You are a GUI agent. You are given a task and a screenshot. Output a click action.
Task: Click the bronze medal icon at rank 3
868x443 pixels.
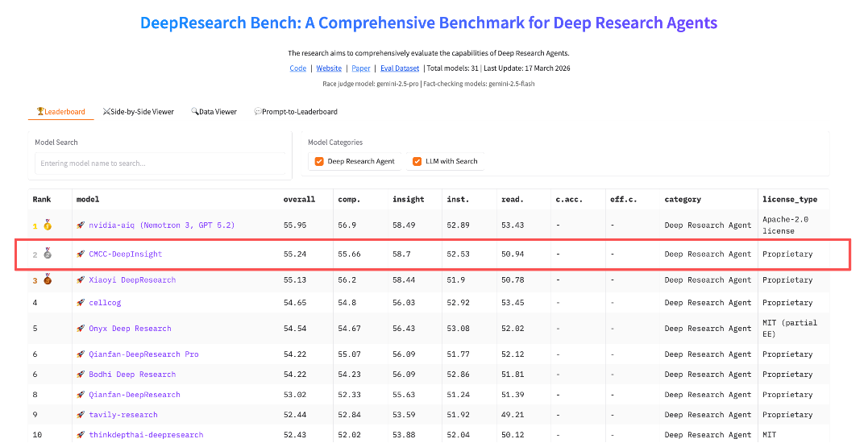coord(48,279)
